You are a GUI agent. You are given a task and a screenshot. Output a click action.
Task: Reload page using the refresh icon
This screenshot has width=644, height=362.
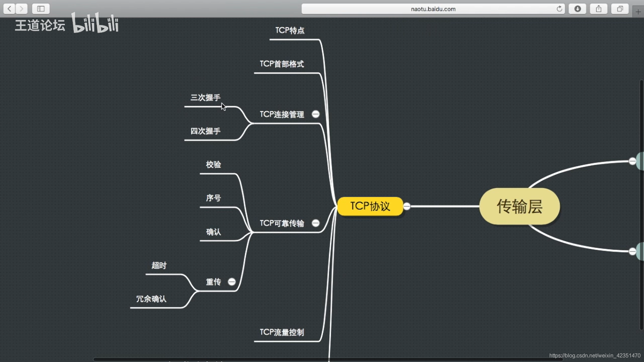coord(559,9)
